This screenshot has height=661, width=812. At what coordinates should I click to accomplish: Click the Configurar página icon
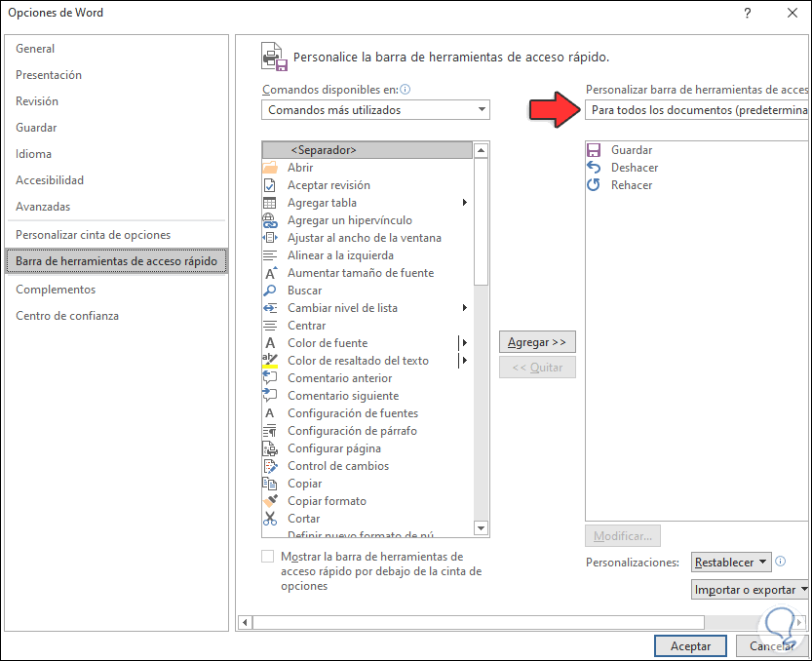pyautogui.click(x=270, y=448)
